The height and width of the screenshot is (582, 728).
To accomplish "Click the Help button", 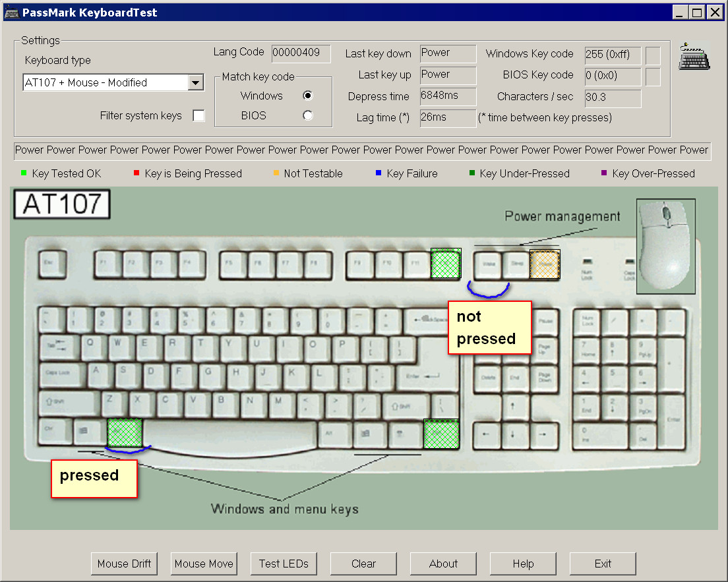I will tap(523, 564).
